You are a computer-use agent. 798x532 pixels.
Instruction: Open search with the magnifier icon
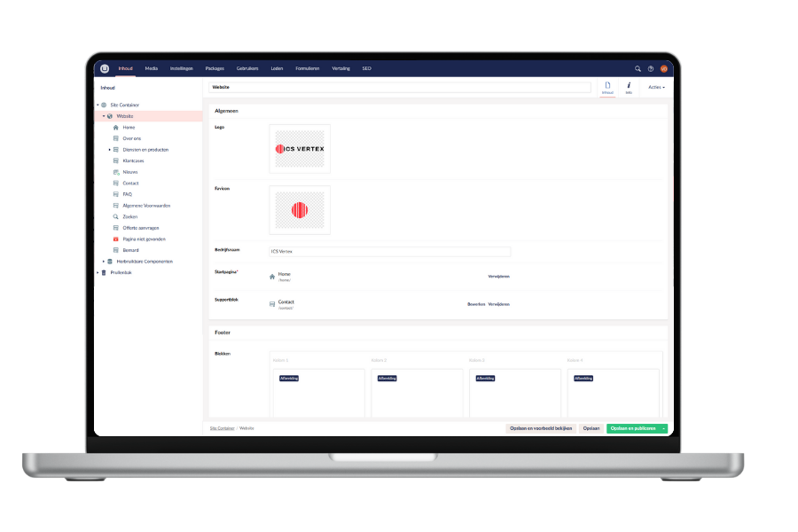(638, 68)
